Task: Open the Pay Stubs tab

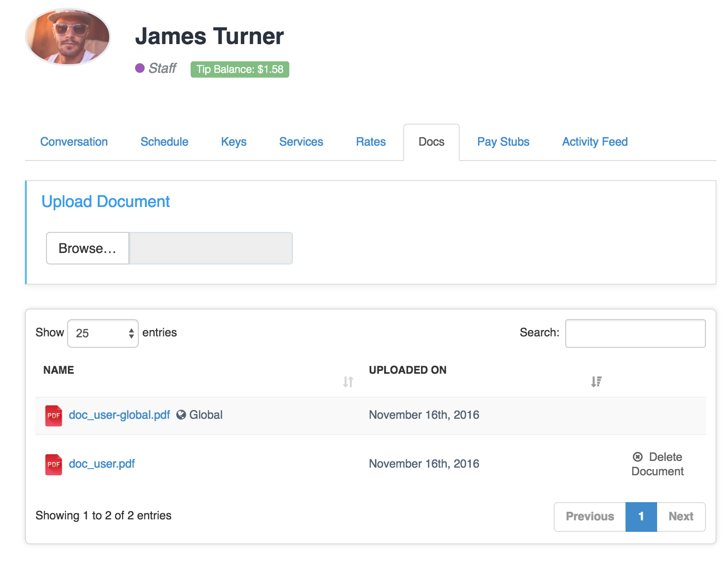Action: [503, 142]
